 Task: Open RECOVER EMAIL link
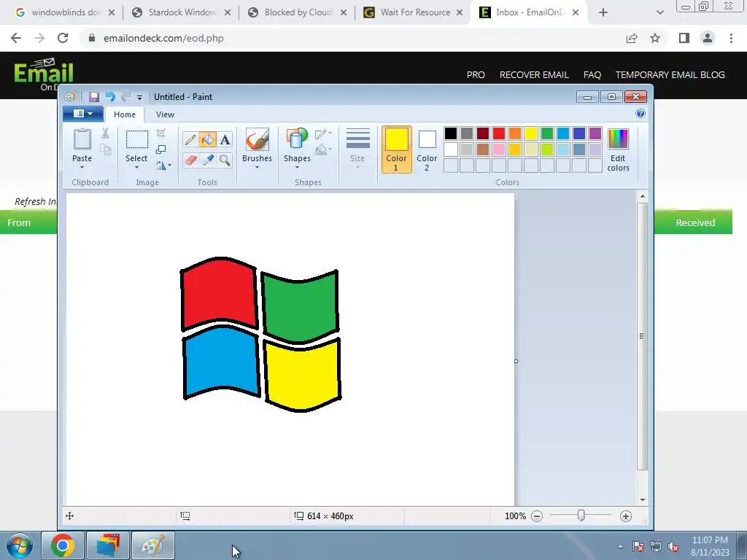534,75
